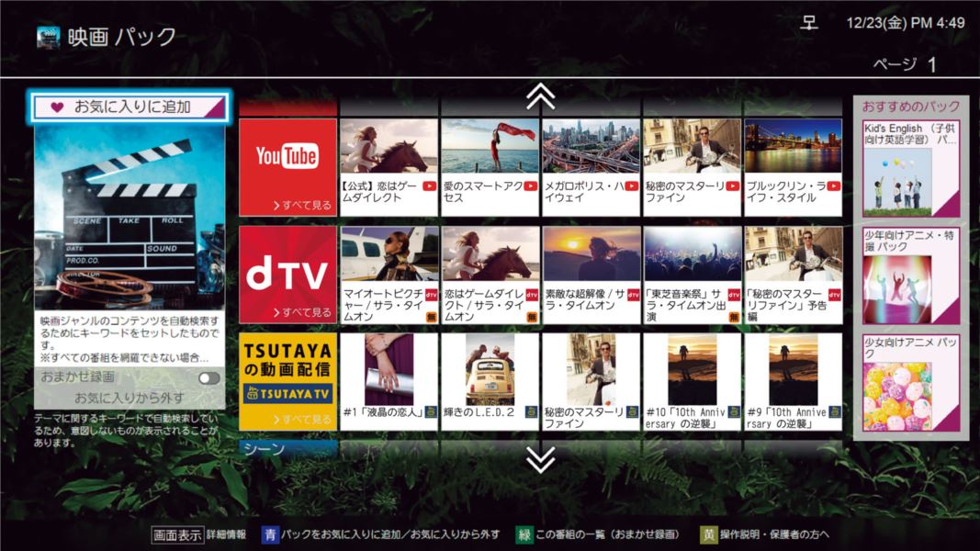Click the dTV logo tile
The height and width of the screenshot is (551, 980).
click(x=287, y=275)
